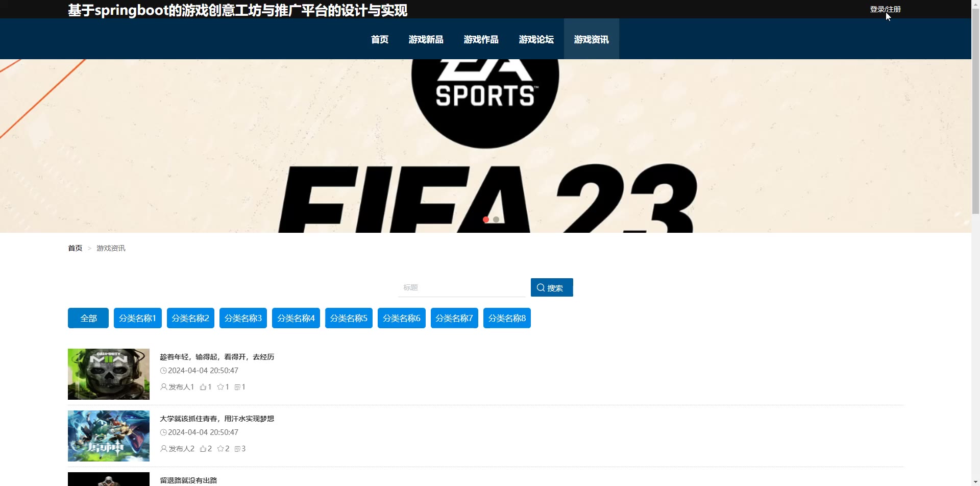Click the comment icon in 发布人2 row
980x486 pixels.
pyautogui.click(x=237, y=449)
